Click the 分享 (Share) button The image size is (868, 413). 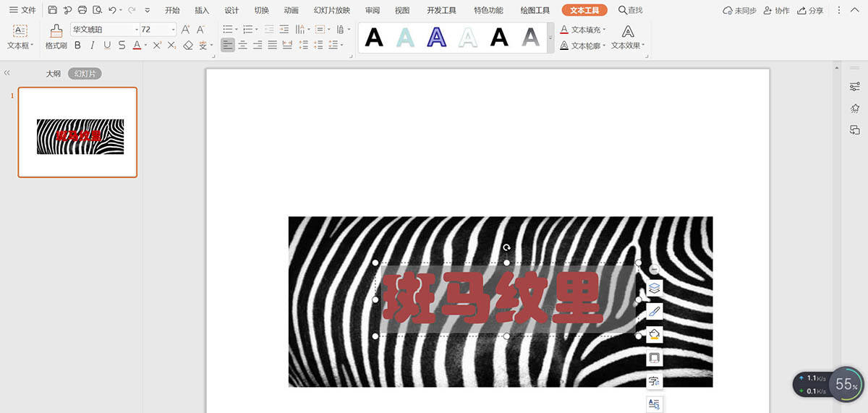[x=810, y=10]
